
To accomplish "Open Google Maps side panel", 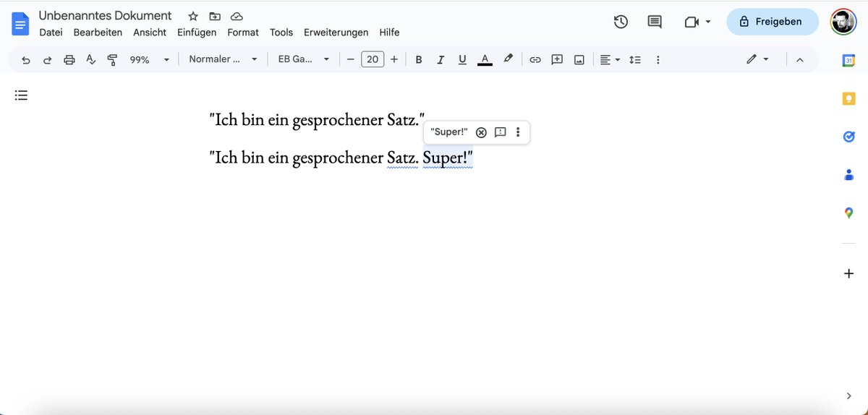I will click(x=848, y=213).
